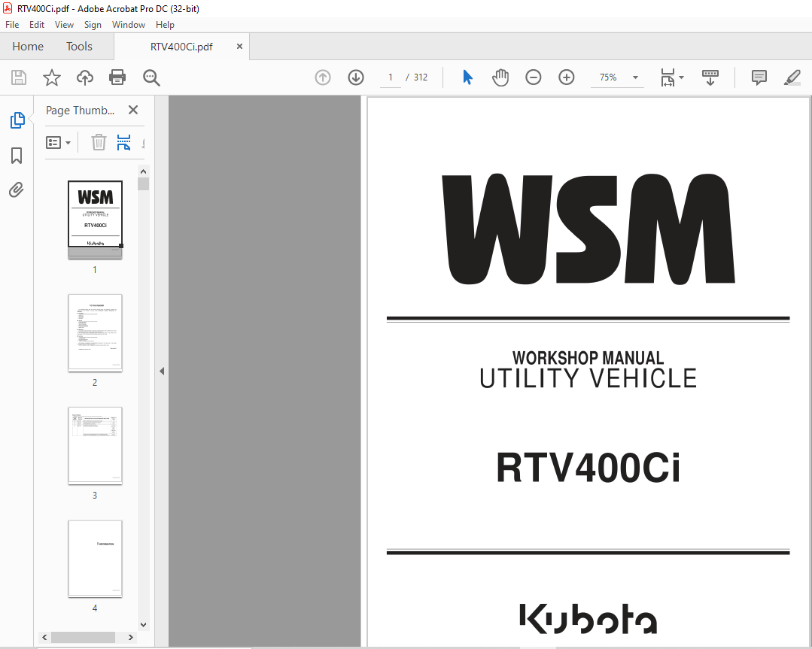Click thumbnails scroll down arrow

[x=144, y=625]
